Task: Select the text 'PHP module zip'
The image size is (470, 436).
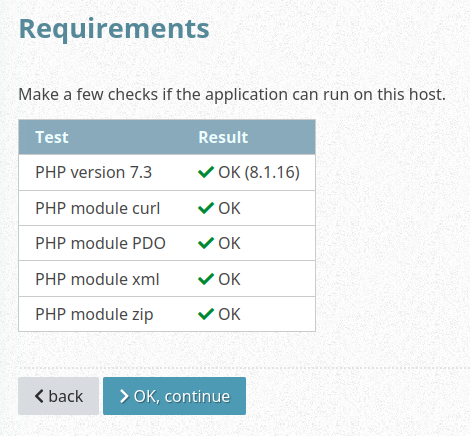Action: pos(94,314)
